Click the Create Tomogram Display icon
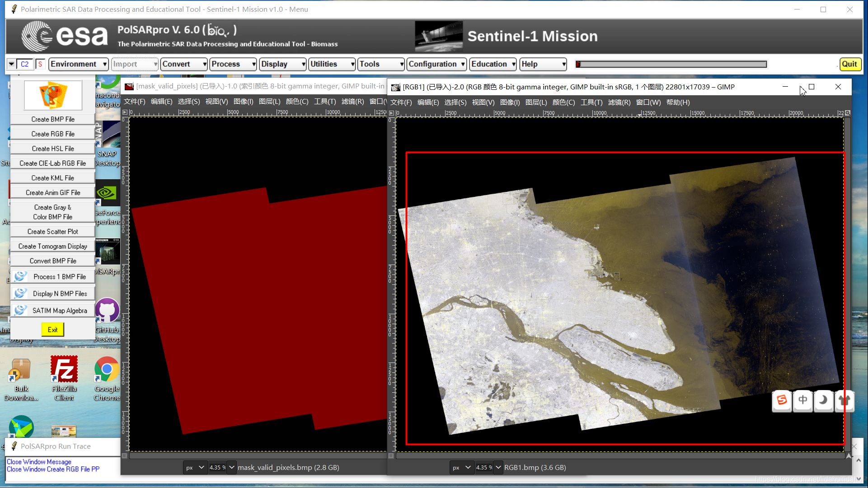The image size is (868, 488). [x=52, y=246]
